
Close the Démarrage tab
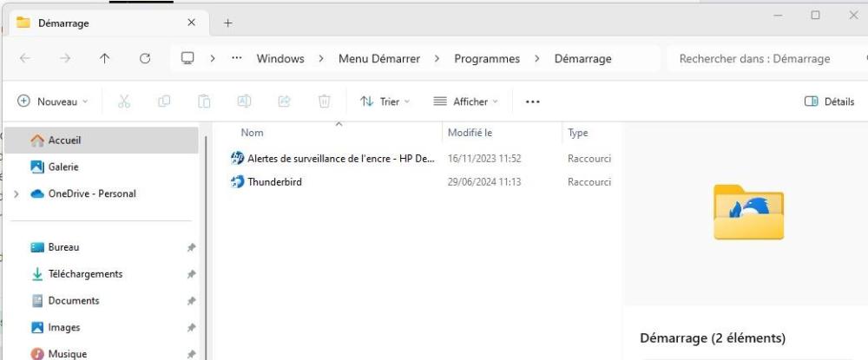(192, 23)
